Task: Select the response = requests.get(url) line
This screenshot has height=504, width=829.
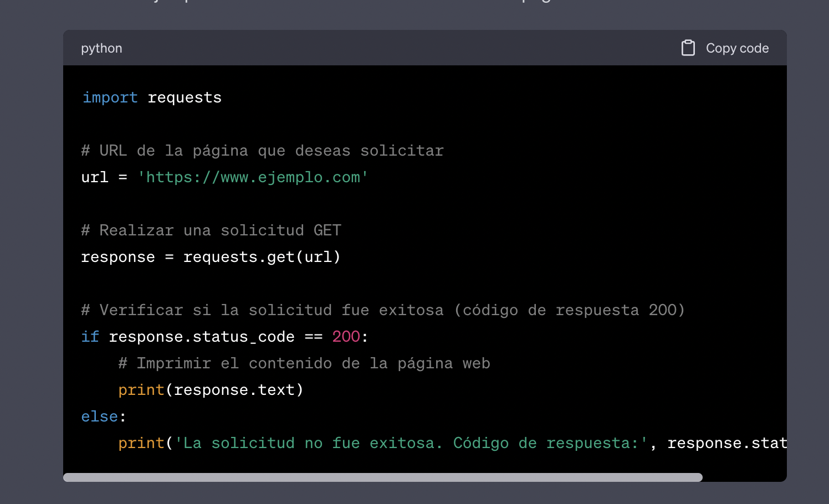Action: pos(210,256)
